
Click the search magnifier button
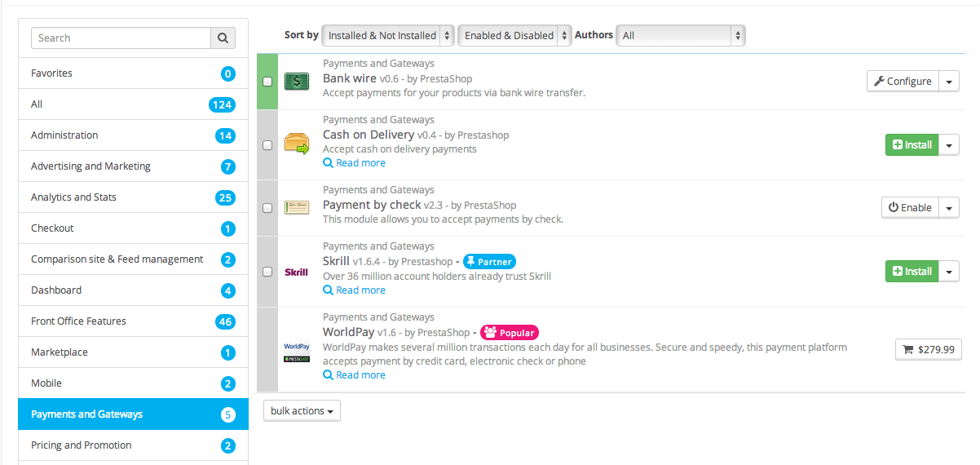pyautogui.click(x=223, y=38)
